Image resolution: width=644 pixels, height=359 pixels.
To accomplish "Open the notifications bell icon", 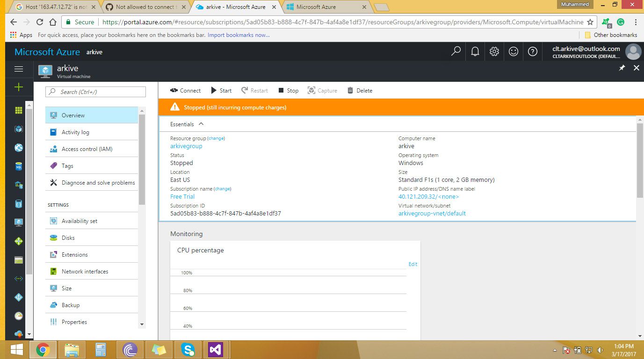I will [475, 52].
